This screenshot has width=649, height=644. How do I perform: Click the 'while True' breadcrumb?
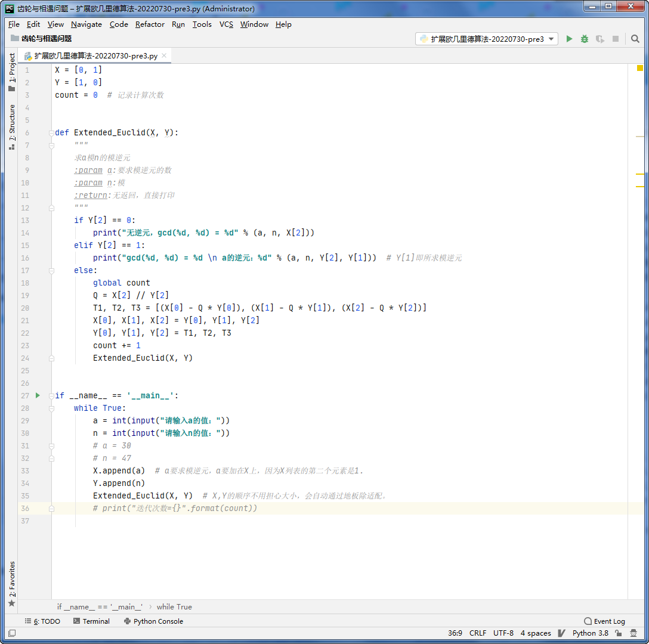174,607
